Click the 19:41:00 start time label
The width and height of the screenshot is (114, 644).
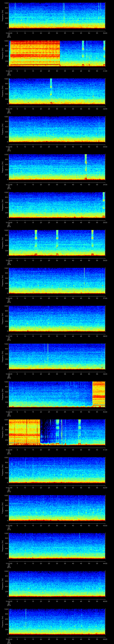click(x=9, y=488)
